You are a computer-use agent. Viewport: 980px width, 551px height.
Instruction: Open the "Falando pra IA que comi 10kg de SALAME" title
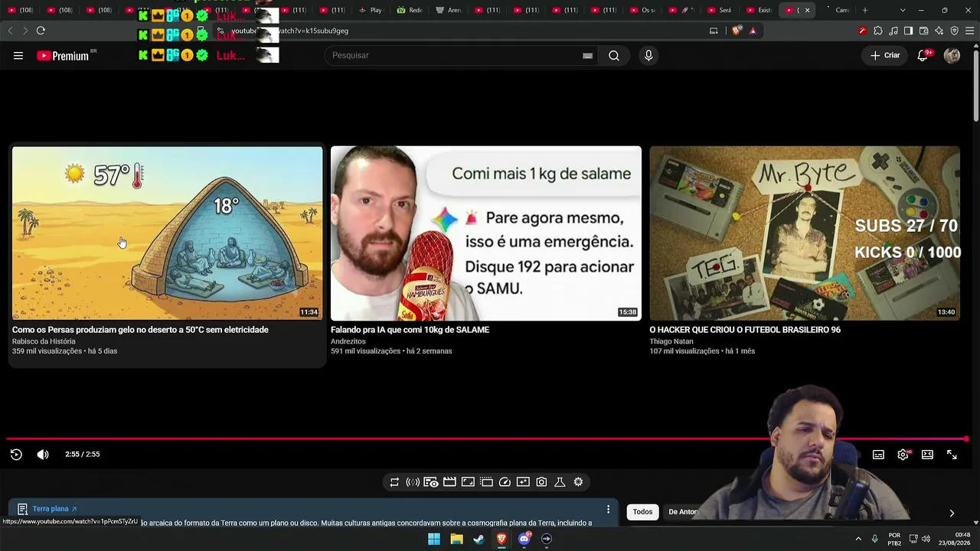[x=410, y=330]
